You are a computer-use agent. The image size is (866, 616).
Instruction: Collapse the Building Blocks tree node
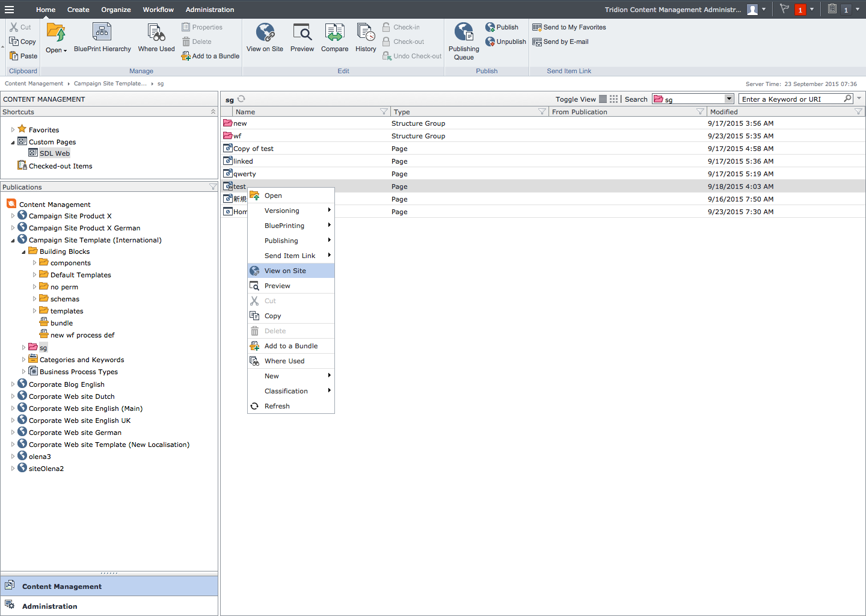23,252
